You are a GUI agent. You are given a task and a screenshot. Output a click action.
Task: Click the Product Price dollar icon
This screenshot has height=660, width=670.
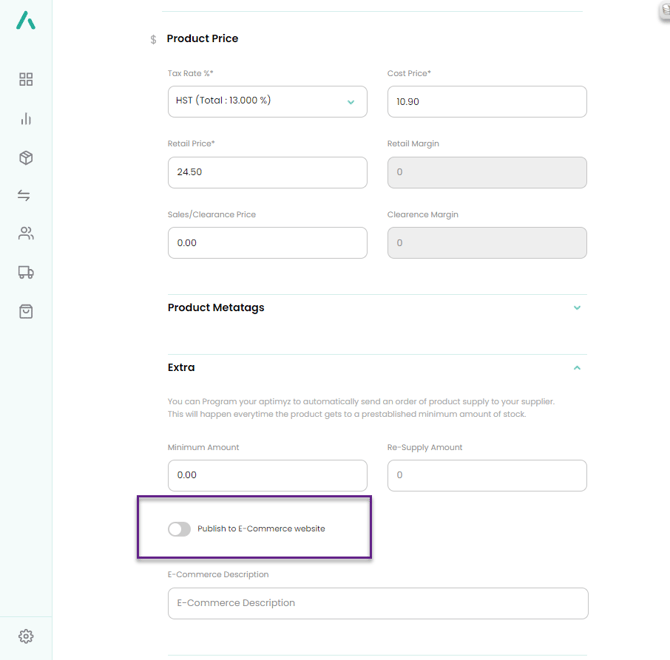[153, 40]
